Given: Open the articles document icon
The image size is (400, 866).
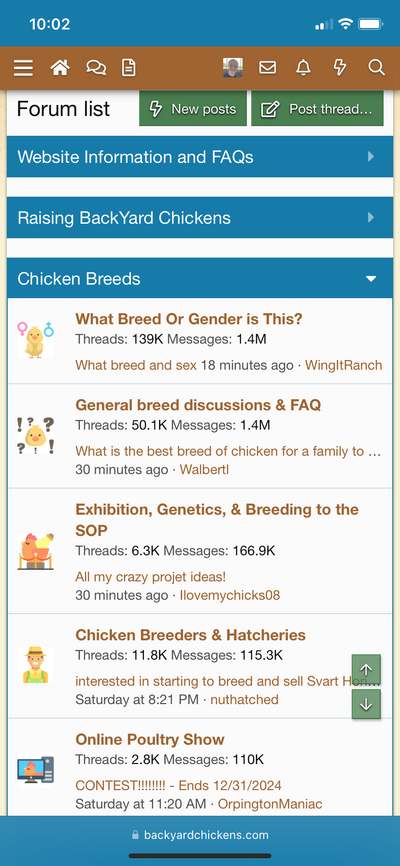Looking at the screenshot, I should coord(129,68).
